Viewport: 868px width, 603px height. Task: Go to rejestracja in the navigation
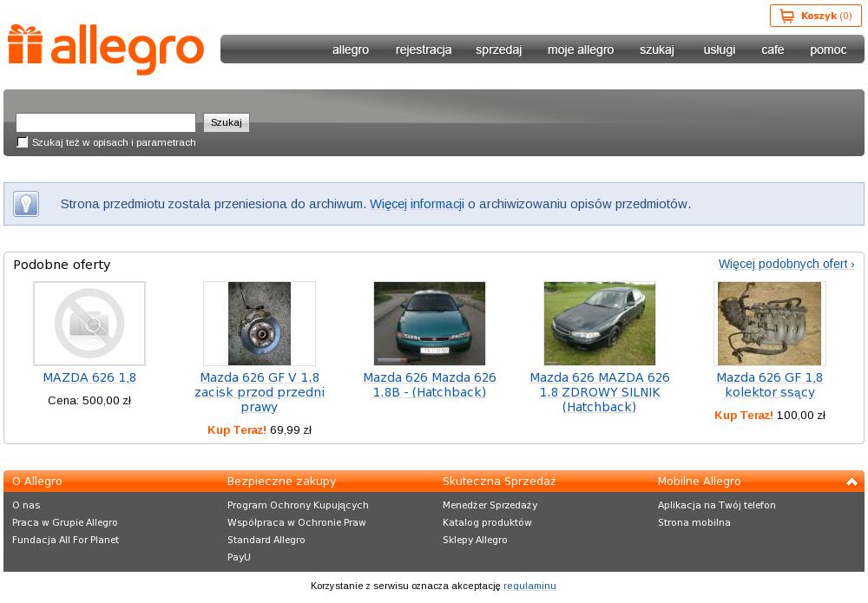[424, 49]
